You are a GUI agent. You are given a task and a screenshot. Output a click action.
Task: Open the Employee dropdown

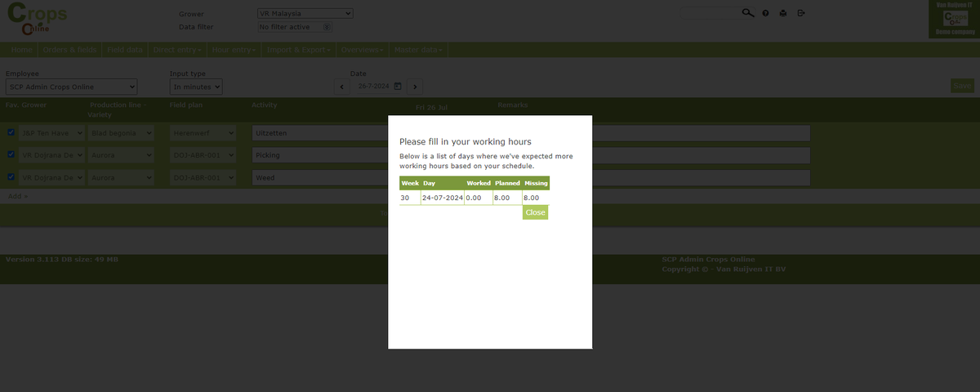click(x=72, y=87)
